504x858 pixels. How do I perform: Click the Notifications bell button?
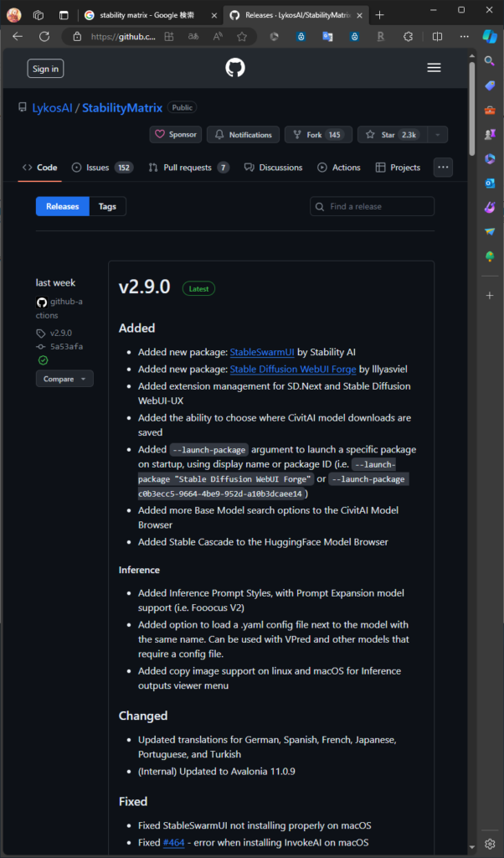[x=243, y=135]
